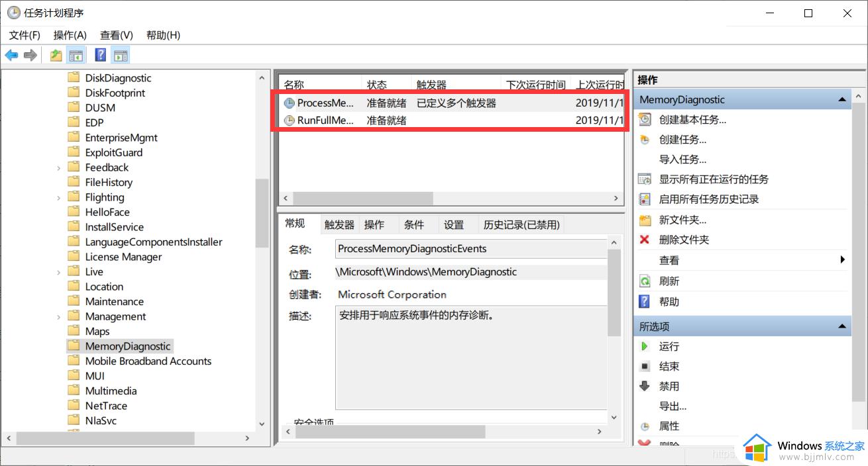Select the ExploitGuard tree folder
Image resolution: width=868 pixels, height=466 pixels.
pos(114,153)
